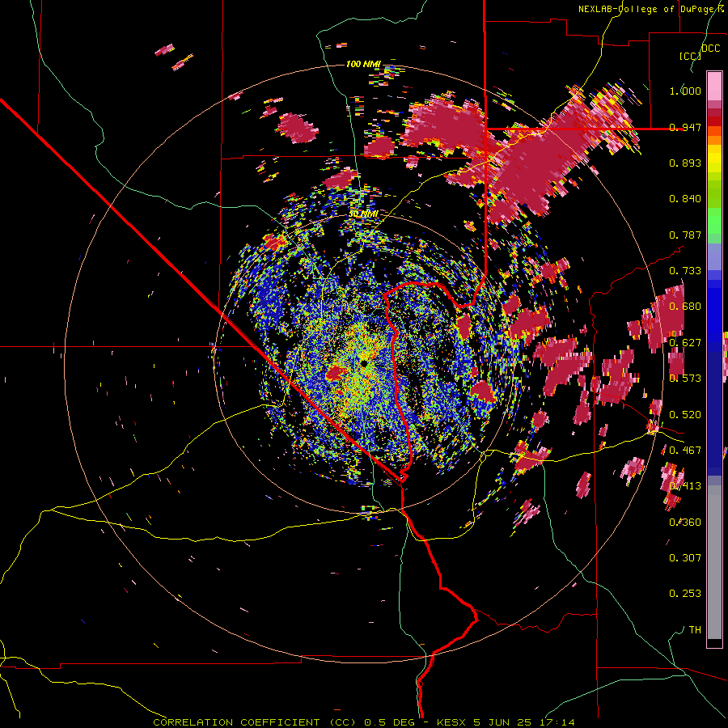Select the 0.573 color scale value
The width and height of the screenshot is (728, 728).
click(x=685, y=379)
